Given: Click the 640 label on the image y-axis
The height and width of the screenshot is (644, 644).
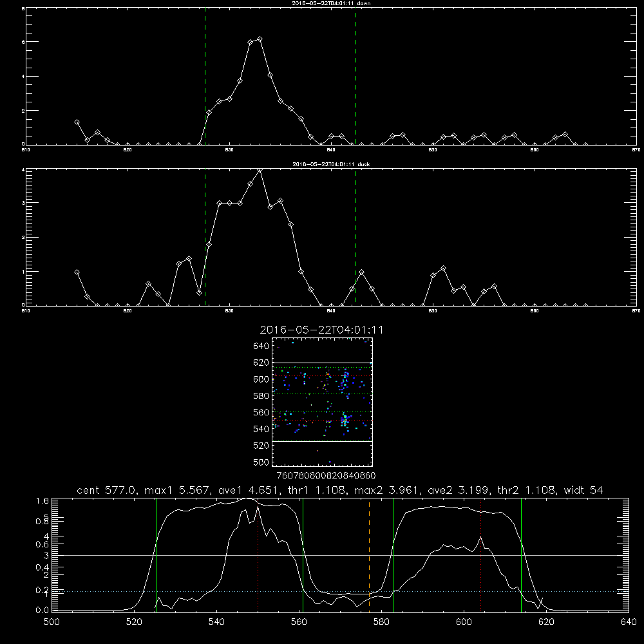Looking at the screenshot, I should point(261,346).
